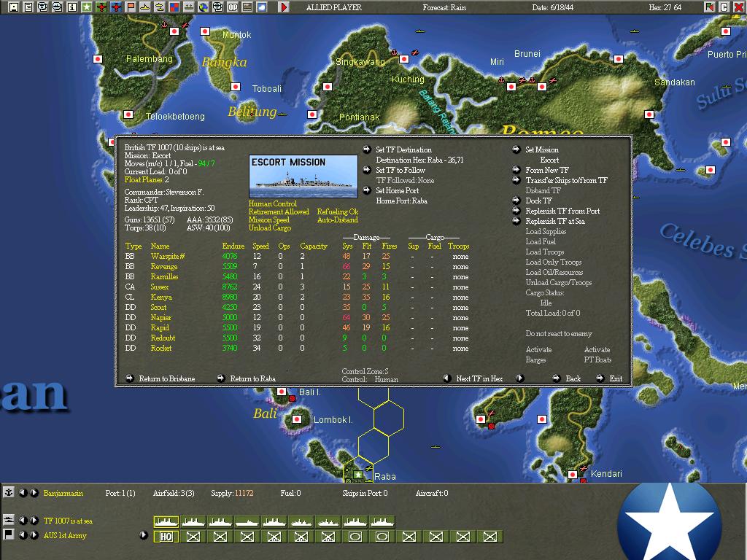Toggle Unload Cargo setting

coord(270,227)
